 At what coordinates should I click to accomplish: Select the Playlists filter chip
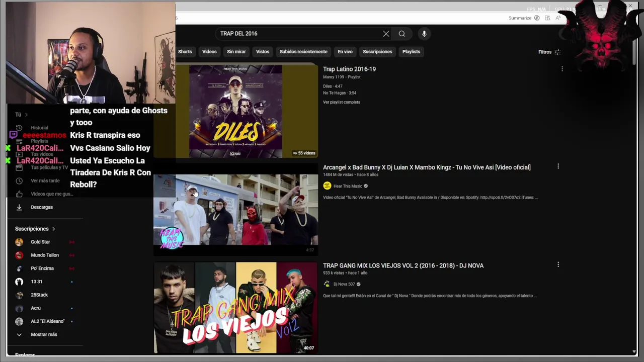[411, 52]
